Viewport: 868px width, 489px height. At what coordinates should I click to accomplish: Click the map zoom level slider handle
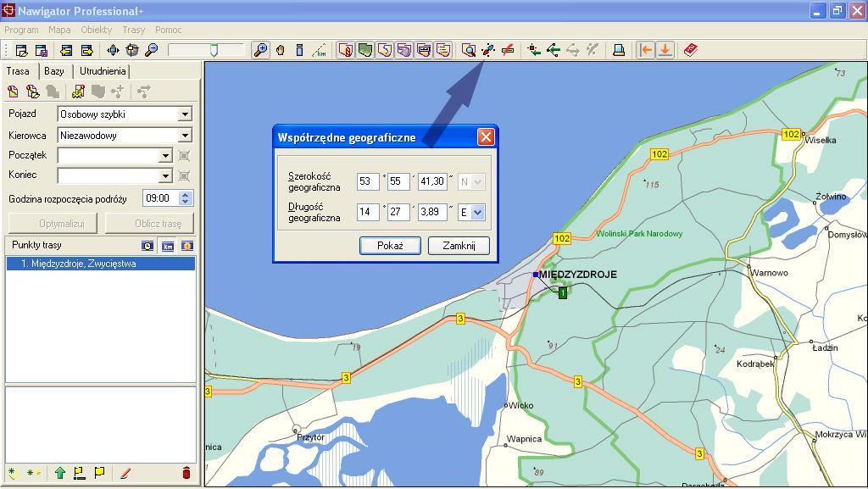pos(214,50)
